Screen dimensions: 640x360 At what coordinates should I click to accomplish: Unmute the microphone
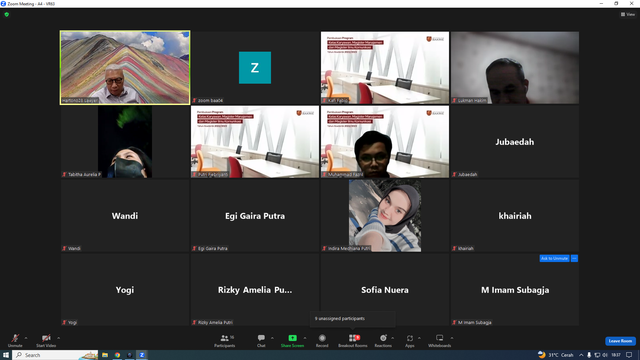point(15,340)
